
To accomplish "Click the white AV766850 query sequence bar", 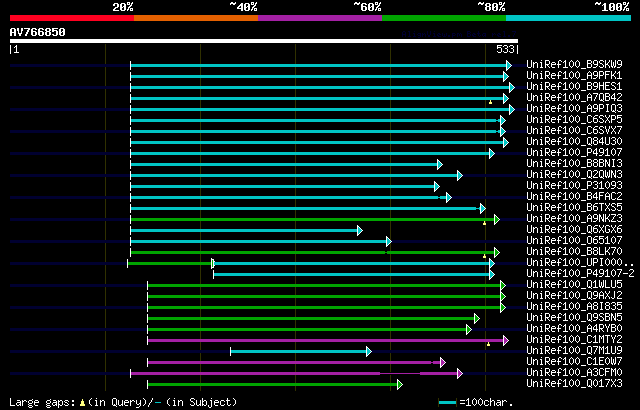I will pos(264,41).
